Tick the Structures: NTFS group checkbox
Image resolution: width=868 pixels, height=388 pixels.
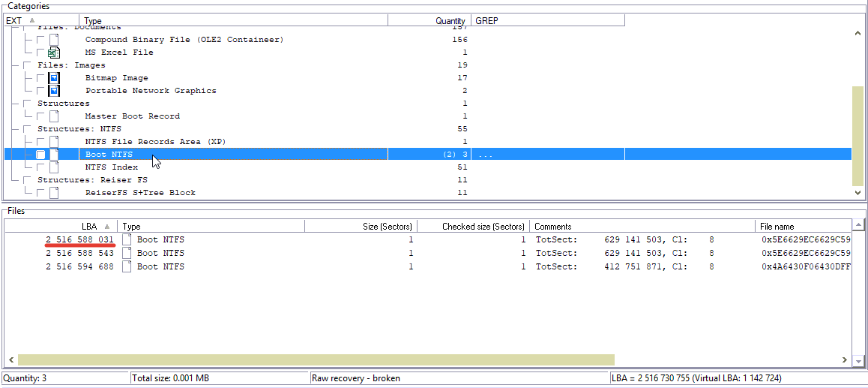[28, 129]
